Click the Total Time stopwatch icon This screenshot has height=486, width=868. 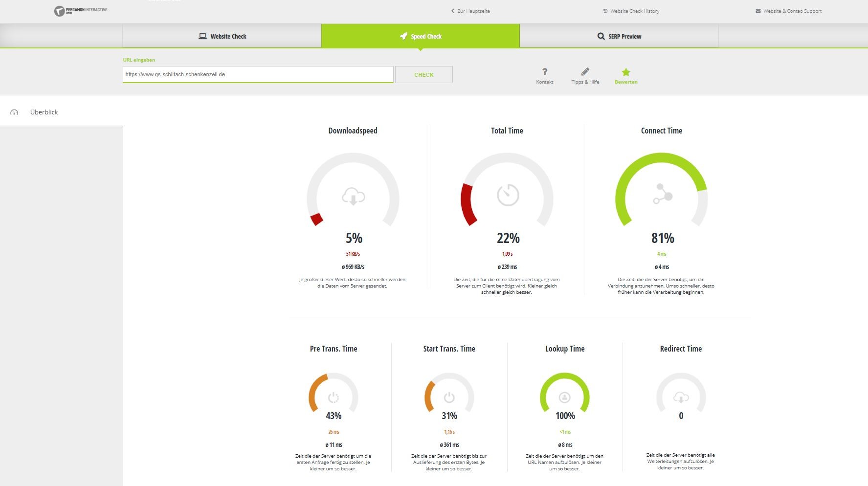click(508, 195)
